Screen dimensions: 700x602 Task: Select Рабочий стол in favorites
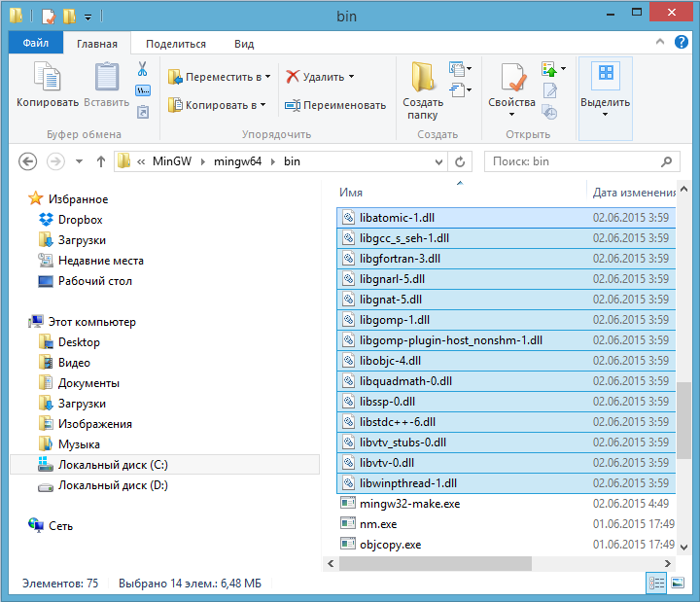[x=95, y=281]
